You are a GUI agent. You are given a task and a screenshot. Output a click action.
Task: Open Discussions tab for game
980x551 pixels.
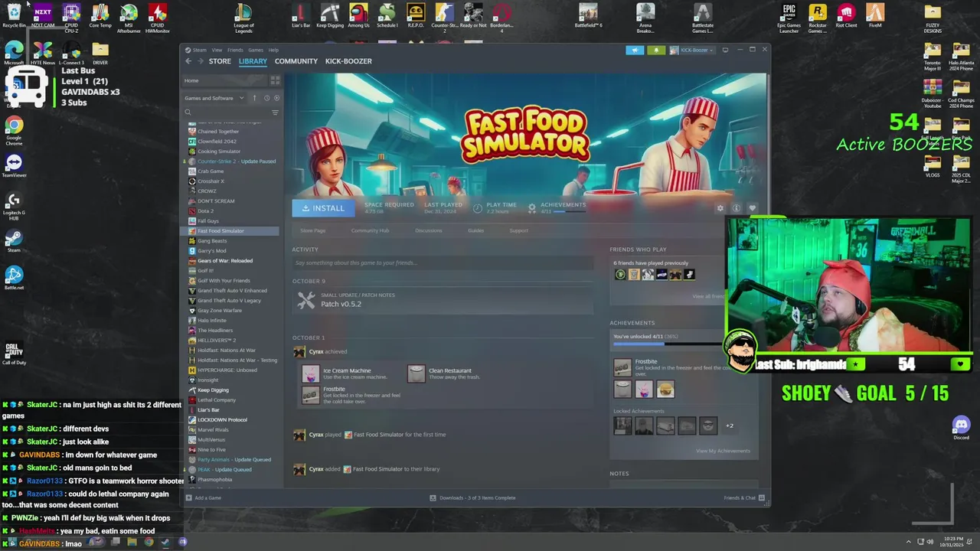point(429,230)
